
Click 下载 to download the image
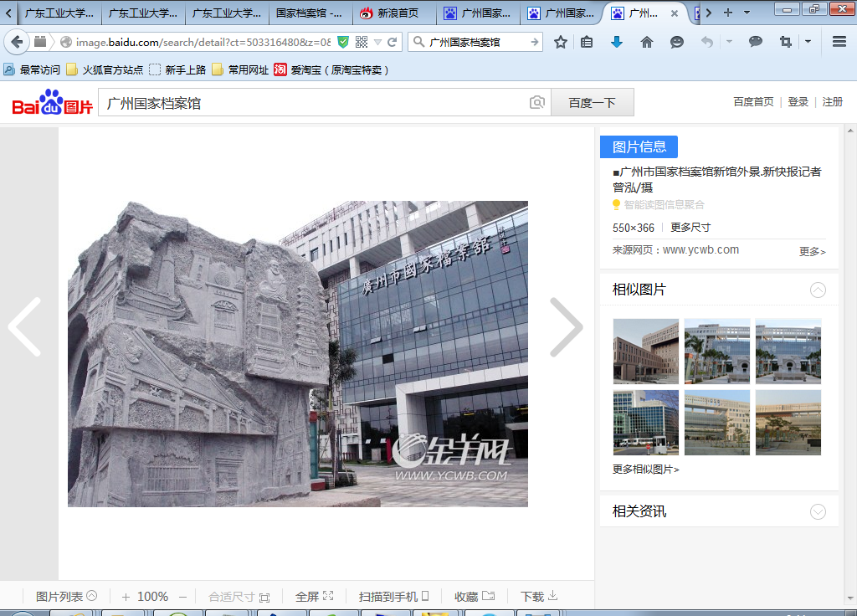(x=539, y=597)
